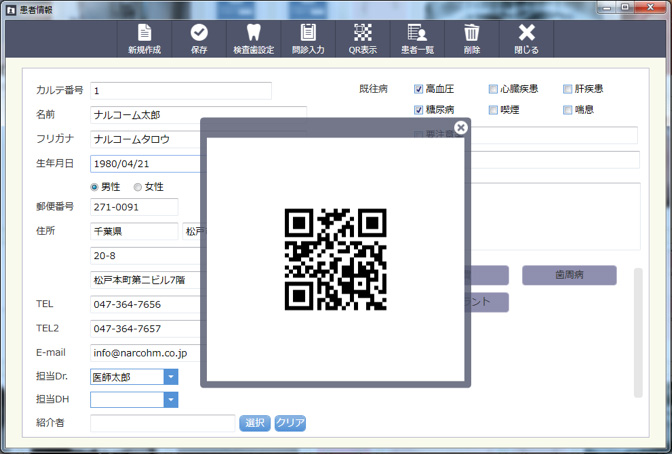Open the 担当DH dropdown arrow
Screen dimensions: 672x454
click(171, 400)
